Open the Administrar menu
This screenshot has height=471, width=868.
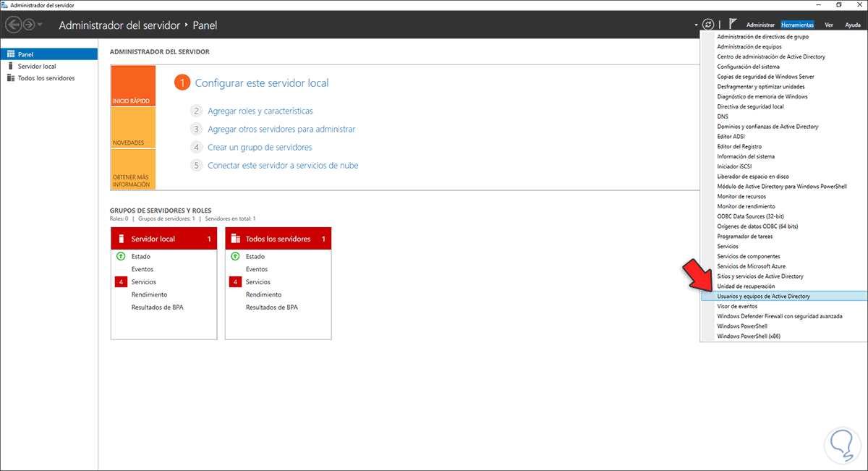[760, 25]
